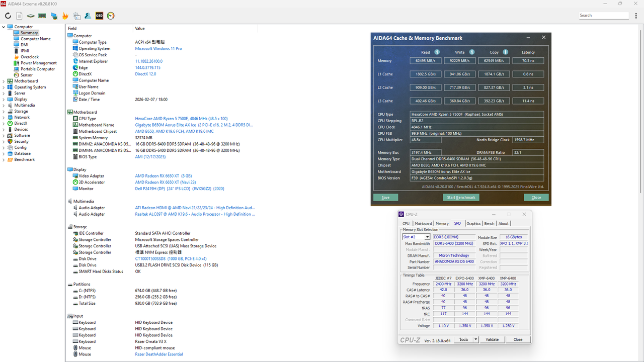Switch to the Graphics tab in CPU-Z
Image resolution: width=644 pixels, height=362 pixels.
point(473,223)
